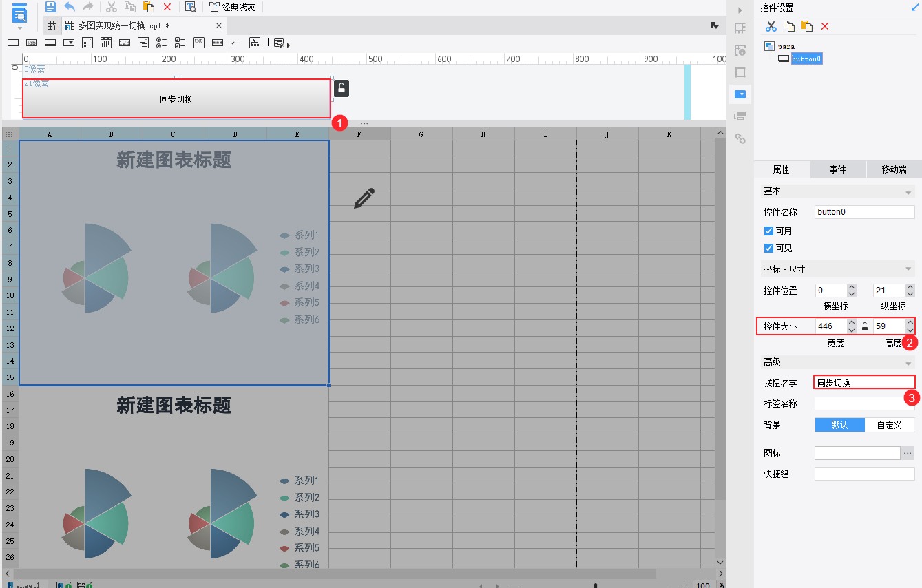Click the 按钮名字 input field
Viewport: 922px width, 588px height.
click(865, 382)
